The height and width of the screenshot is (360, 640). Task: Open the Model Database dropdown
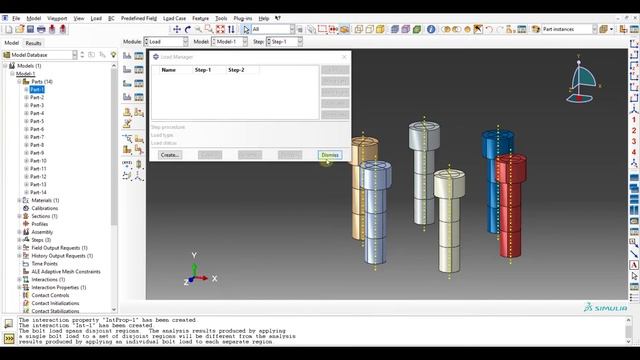coord(40,55)
